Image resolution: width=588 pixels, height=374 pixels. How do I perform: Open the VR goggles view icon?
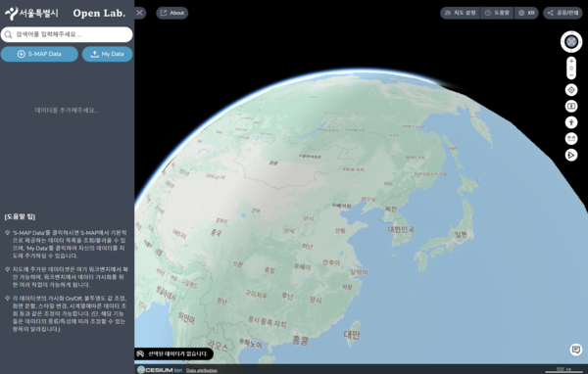coord(571,139)
